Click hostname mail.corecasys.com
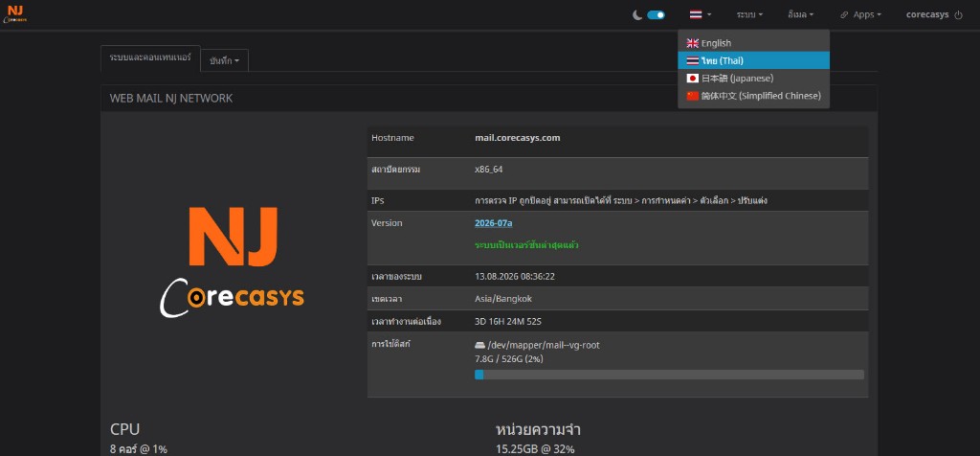This screenshot has height=456, width=980. 518,138
